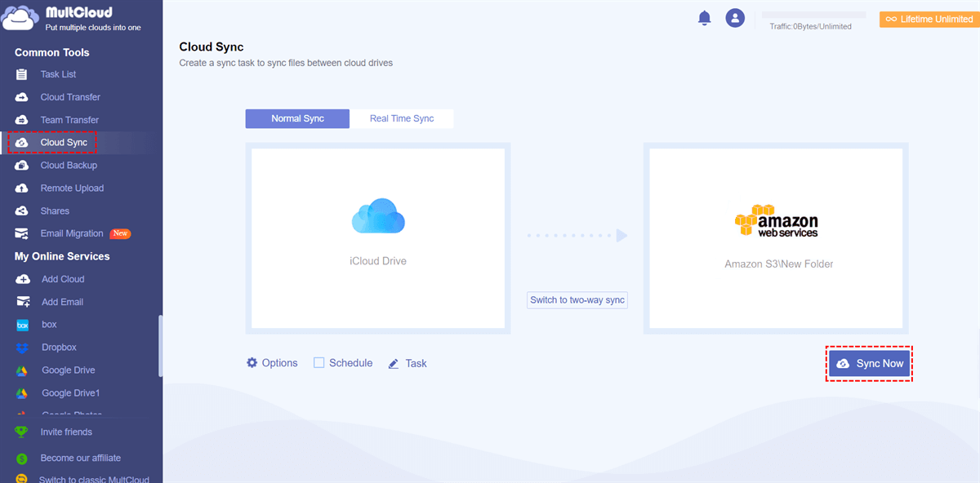Switch to the Real Time Sync tab
Image resolution: width=980 pixels, height=483 pixels.
(x=402, y=118)
